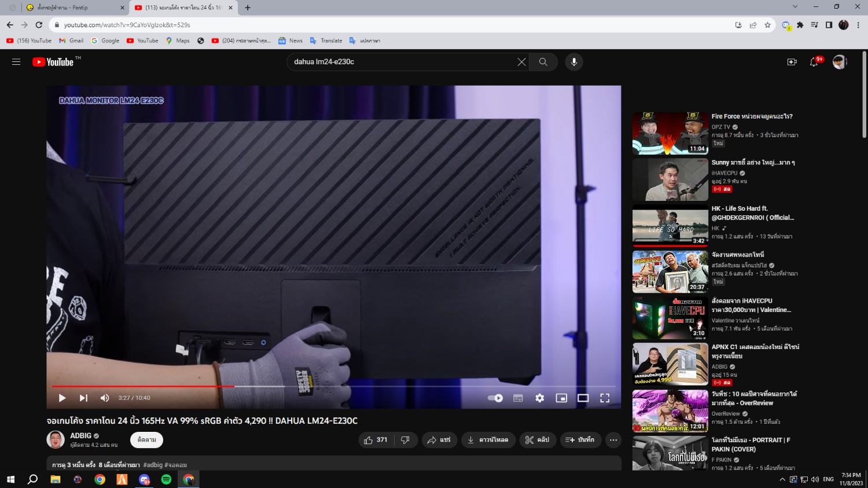Switch to miniplayer mode

[x=561, y=398]
